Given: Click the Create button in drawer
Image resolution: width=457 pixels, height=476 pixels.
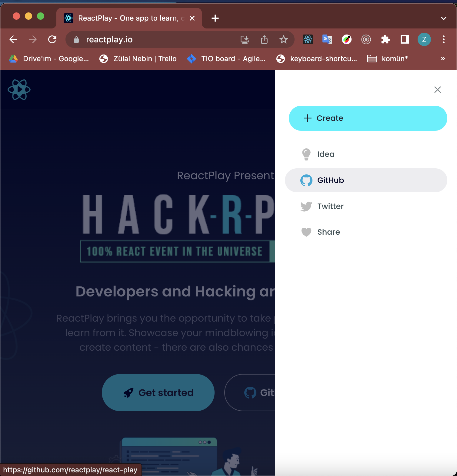Looking at the screenshot, I should coord(368,118).
